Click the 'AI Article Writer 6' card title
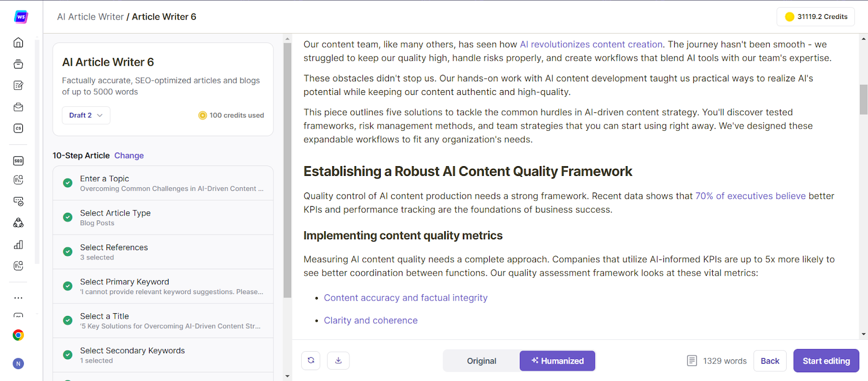Screen dimensions: 868x381 click(108, 62)
